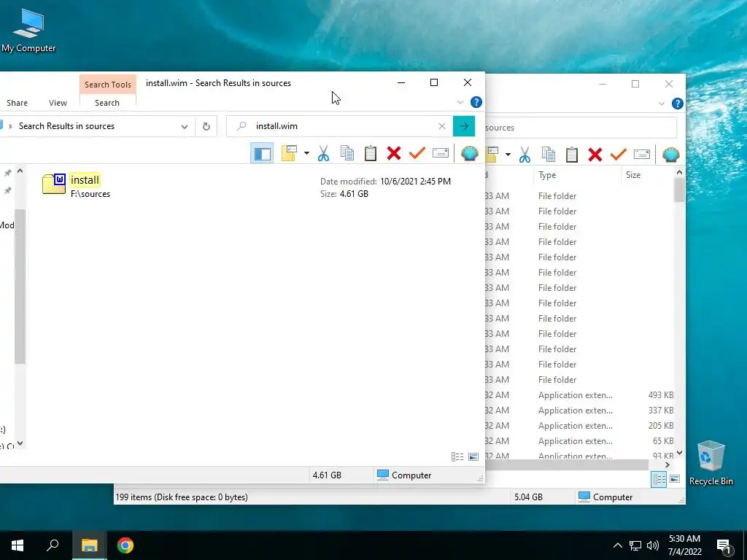The width and height of the screenshot is (747, 560).
Task: Clear the install.wim search text
Action: click(x=441, y=126)
